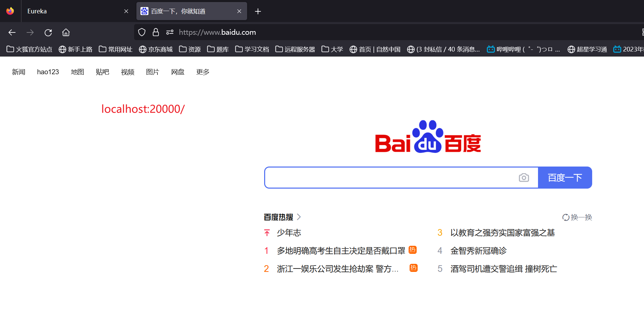
Task: Open the 网盘 link
Action: (x=178, y=72)
